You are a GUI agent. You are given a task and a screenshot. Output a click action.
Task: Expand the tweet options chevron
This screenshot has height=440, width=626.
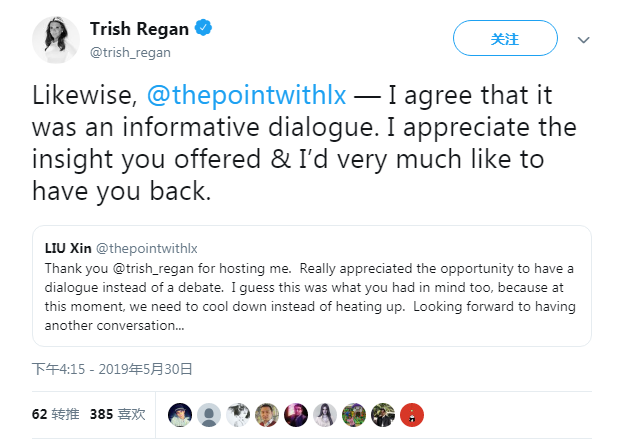click(583, 40)
